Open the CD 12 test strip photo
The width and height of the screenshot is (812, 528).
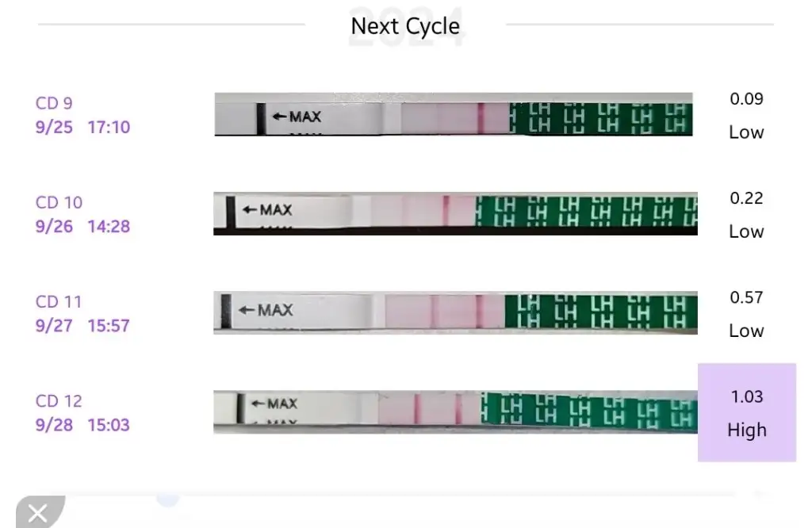(455, 411)
